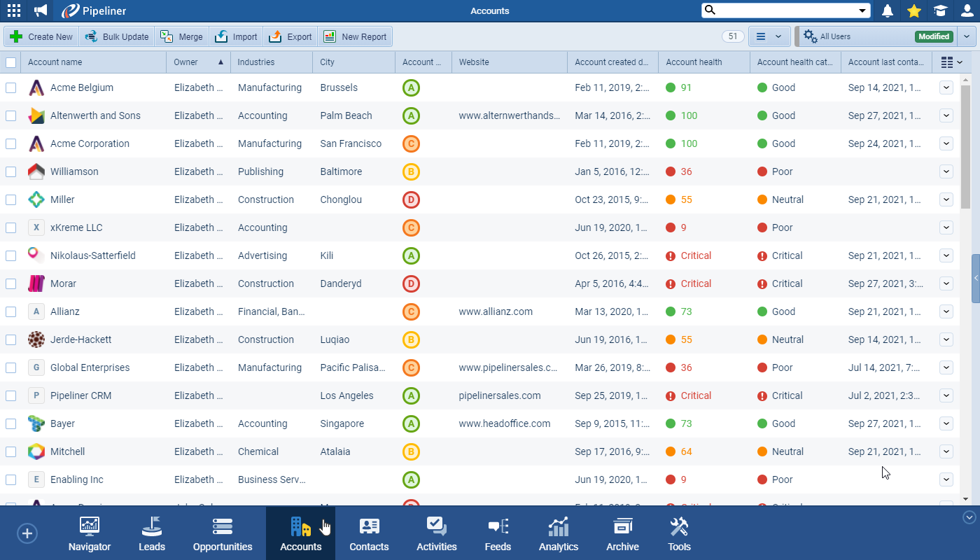The image size is (980, 560).
Task: Open the app grid launcher icon
Action: click(x=13, y=10)
